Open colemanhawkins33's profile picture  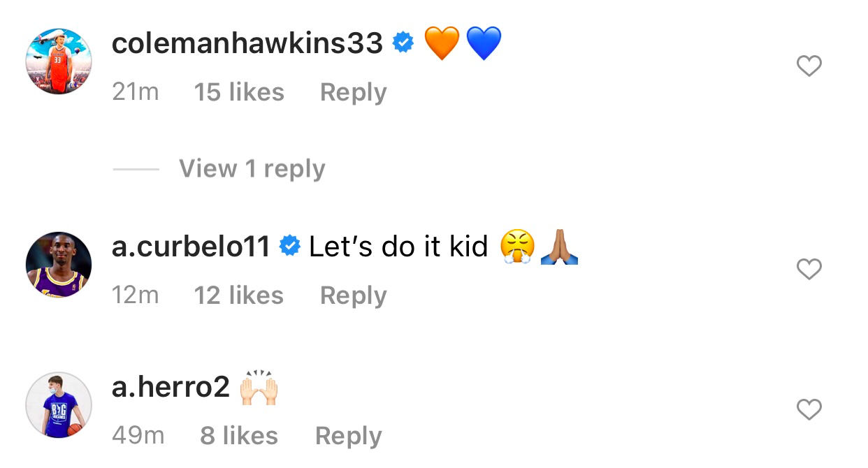[59, 61]
